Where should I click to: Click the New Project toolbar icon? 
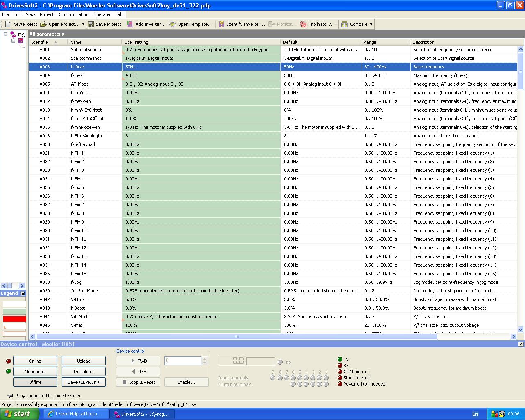[8, 24]
